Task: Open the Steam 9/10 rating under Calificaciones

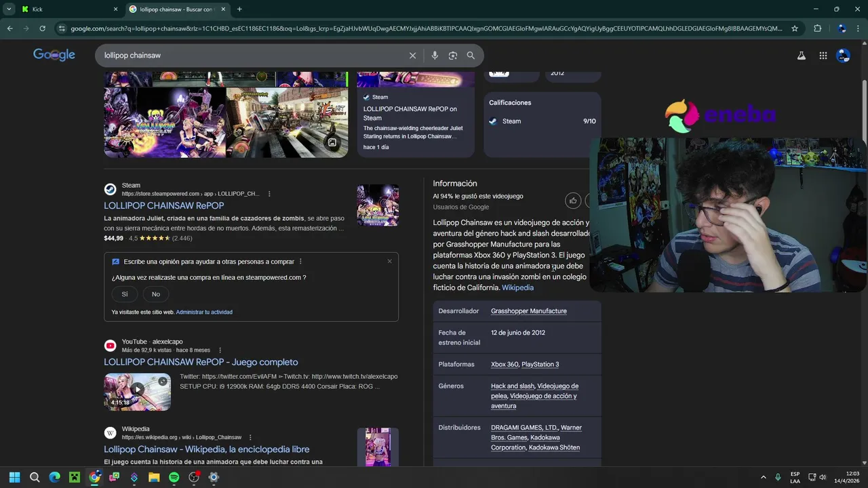Action: click(x=542, y=121)
